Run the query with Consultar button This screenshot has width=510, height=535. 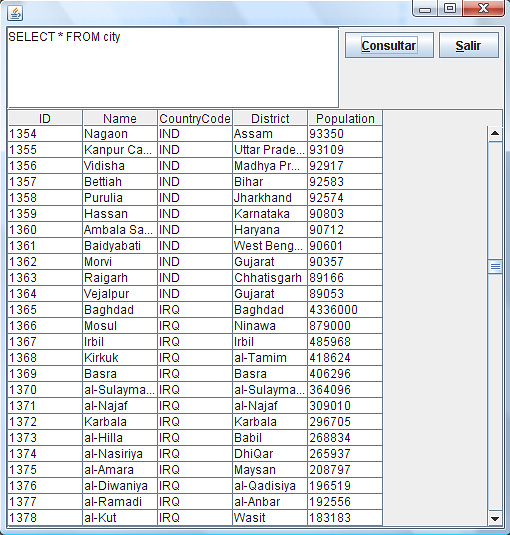coord(389,45)
